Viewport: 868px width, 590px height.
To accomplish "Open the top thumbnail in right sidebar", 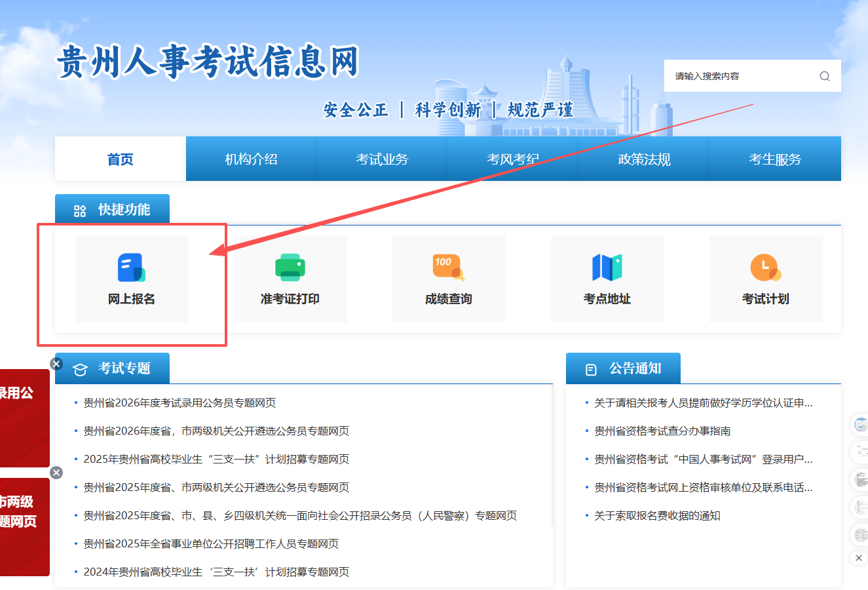I will [x=860, y=425].
